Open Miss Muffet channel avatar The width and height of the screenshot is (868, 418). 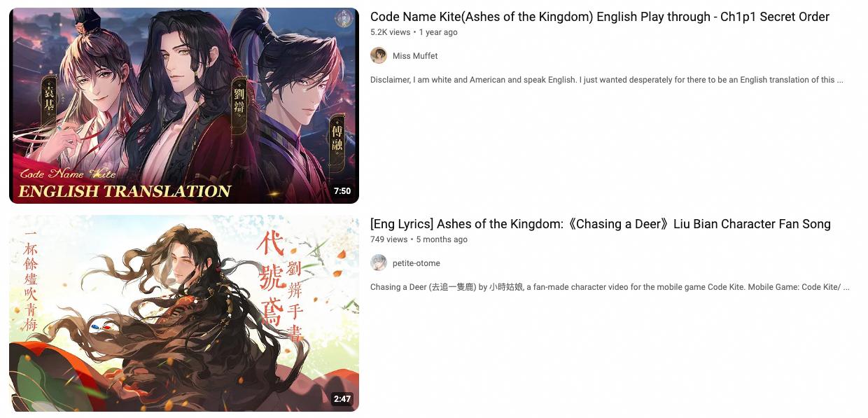pos(379,56)
